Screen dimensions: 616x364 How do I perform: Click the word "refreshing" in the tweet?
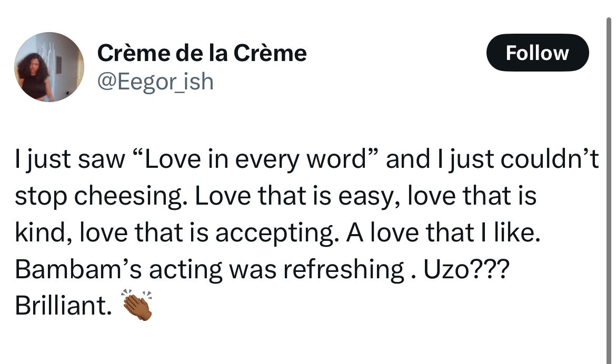point(343,270)
